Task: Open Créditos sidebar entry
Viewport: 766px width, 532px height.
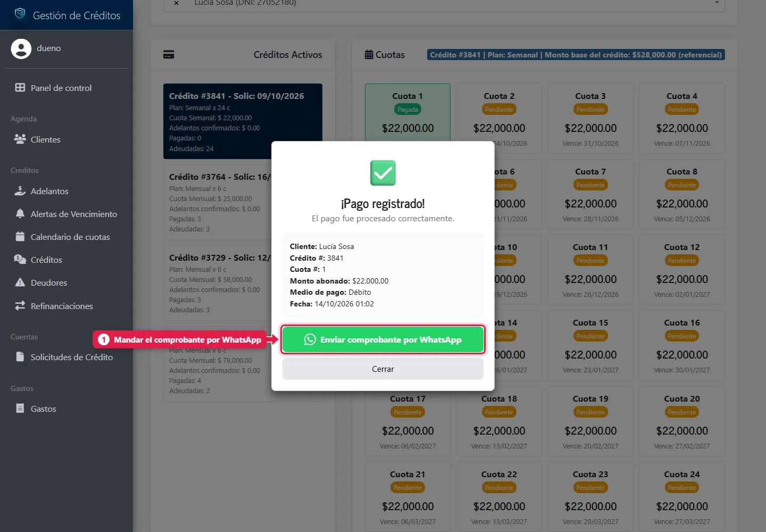Action: point(66,260)
